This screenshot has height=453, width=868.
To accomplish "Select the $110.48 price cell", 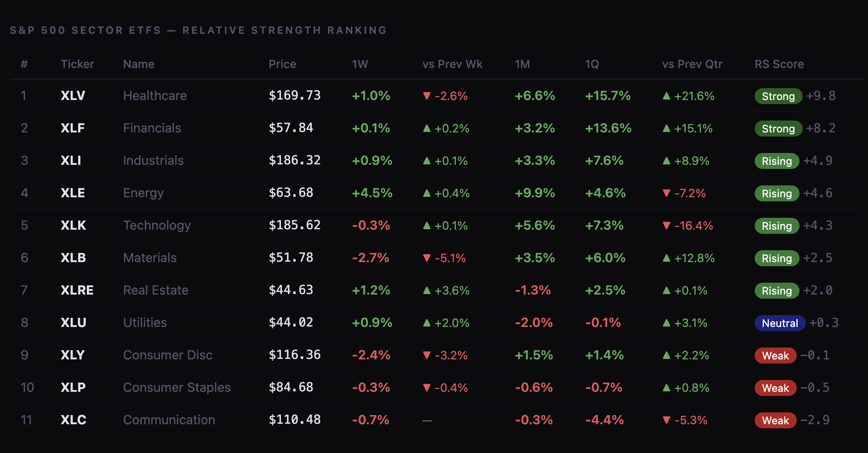I will [295, 420].
